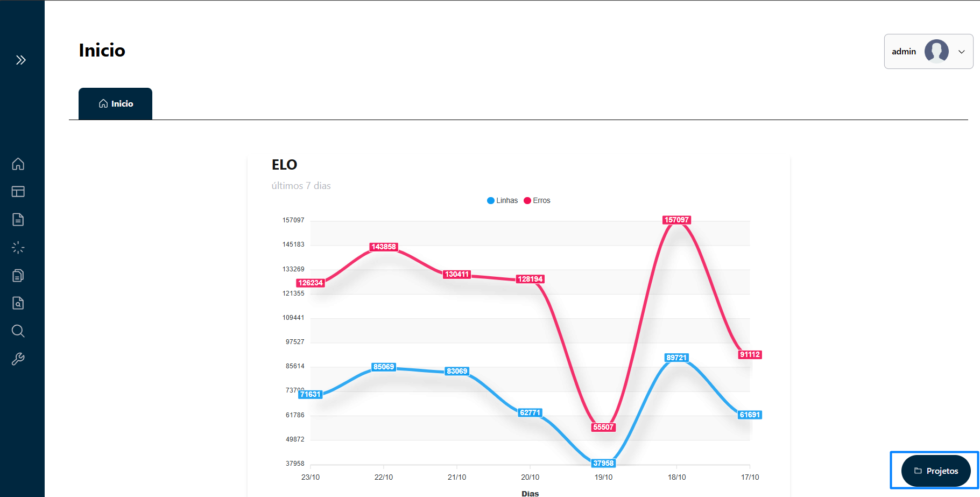The image size is (980, 497).
Task: Expand the sidebar with double-chevron icon
Action: coord(21,60)
